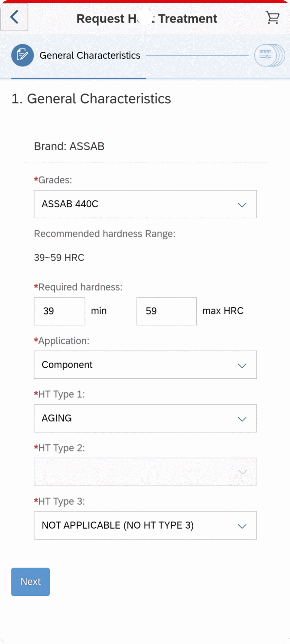Click the 39~59 HRC recommended range text

[x=59, y=258]
